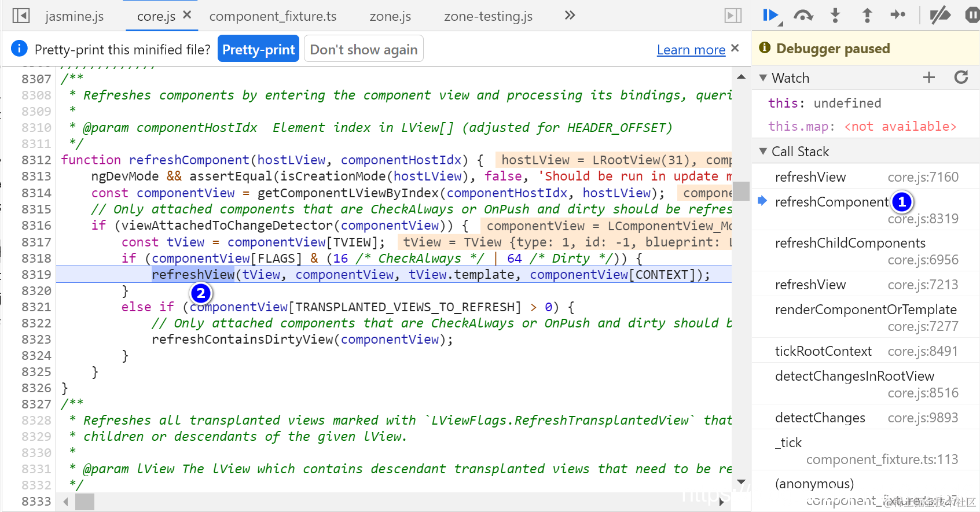Viewport: 980px width, 512px height.
Task: Click the horizontal scrollbar thumb
Action: 85,502
